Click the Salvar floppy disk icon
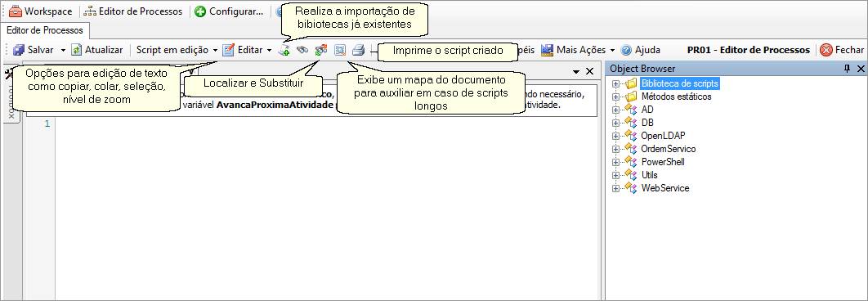868x301 pixels. click(x=19, y=50)
